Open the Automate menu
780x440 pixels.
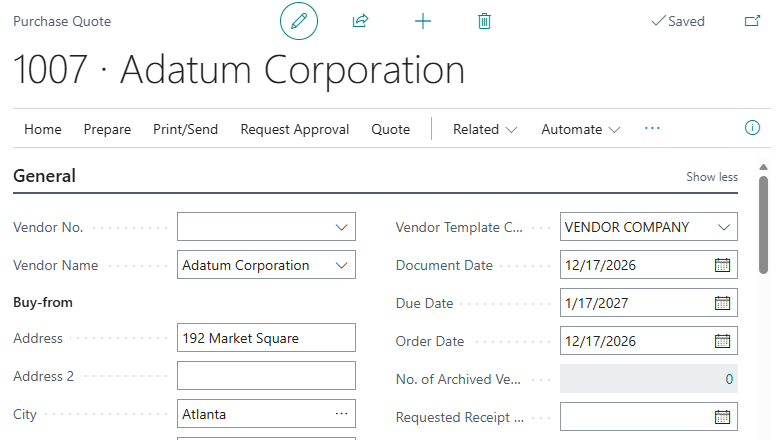click(580, 129)
